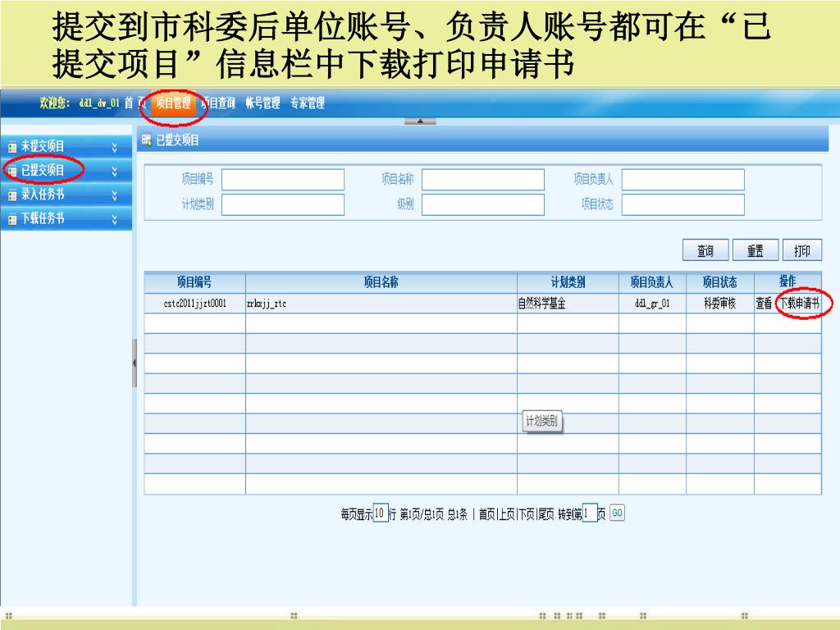Go to 下页 in the pagination
Viewport: 840px width, 630px height.
(x=527, y=514)
